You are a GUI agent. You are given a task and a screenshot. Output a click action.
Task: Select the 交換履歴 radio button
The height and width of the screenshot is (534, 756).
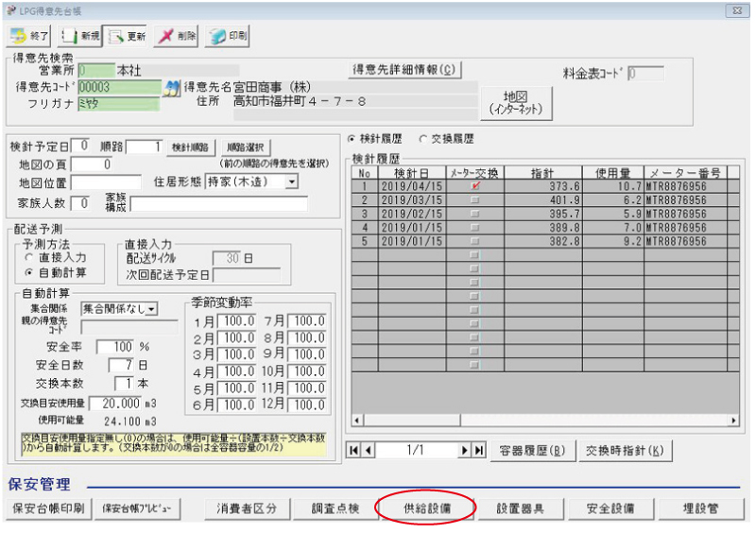(423, 138)
